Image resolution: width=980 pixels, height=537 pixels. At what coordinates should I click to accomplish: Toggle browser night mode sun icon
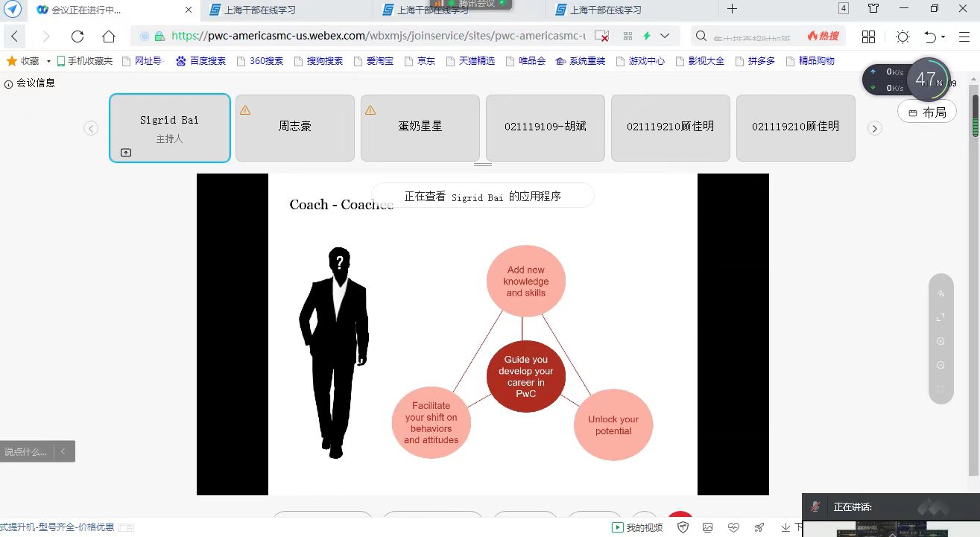pyautogui.click(x=902, y=36)
